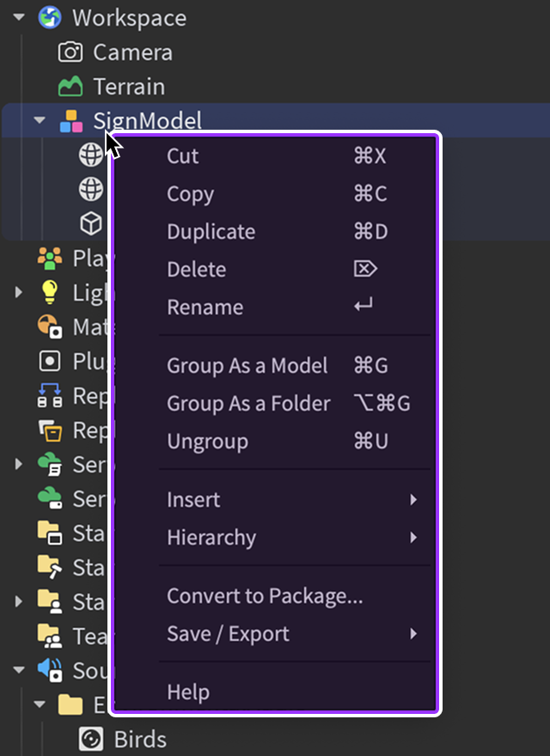
Task: Select the Terrain item in the tree
Action: [129, 87]
